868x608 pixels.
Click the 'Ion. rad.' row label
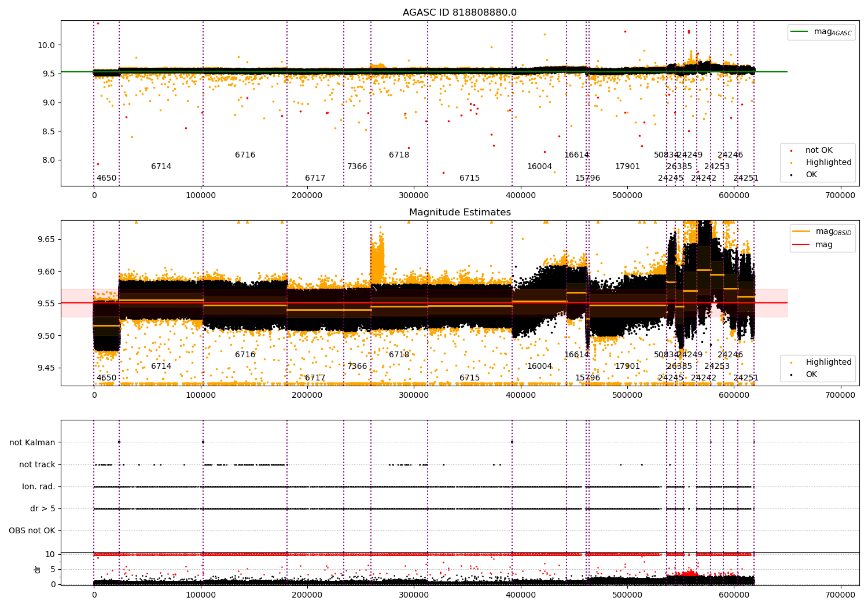click(x=39, y=486)
